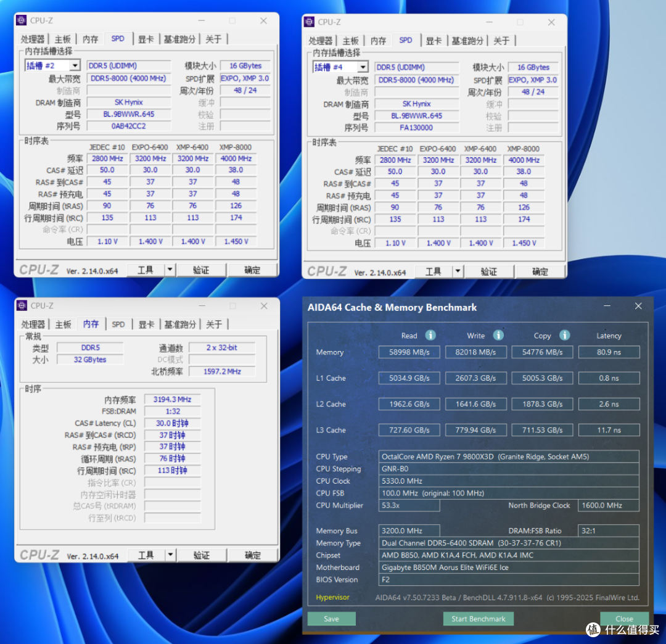The image size is (666, 644).
Task: Open 基准跑分 tab in slot #2 window
Action: click(x=179, y=39)
